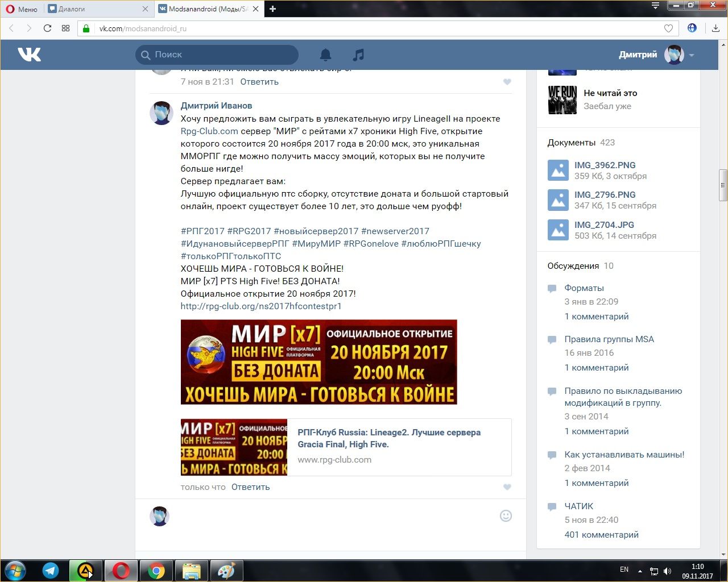Viewport: 728px width, 582px height.
Task: Expand the Дмитрий profile menu arrow
Action: tap(692, 55)
